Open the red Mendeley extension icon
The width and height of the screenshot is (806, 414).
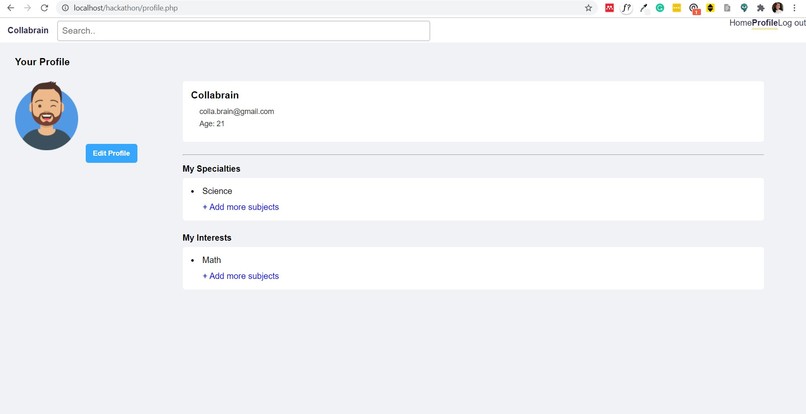609,8
